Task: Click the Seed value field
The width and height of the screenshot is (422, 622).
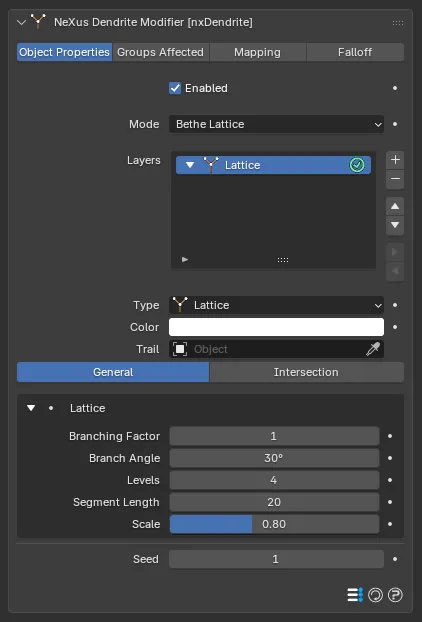Action: (276, 559)
